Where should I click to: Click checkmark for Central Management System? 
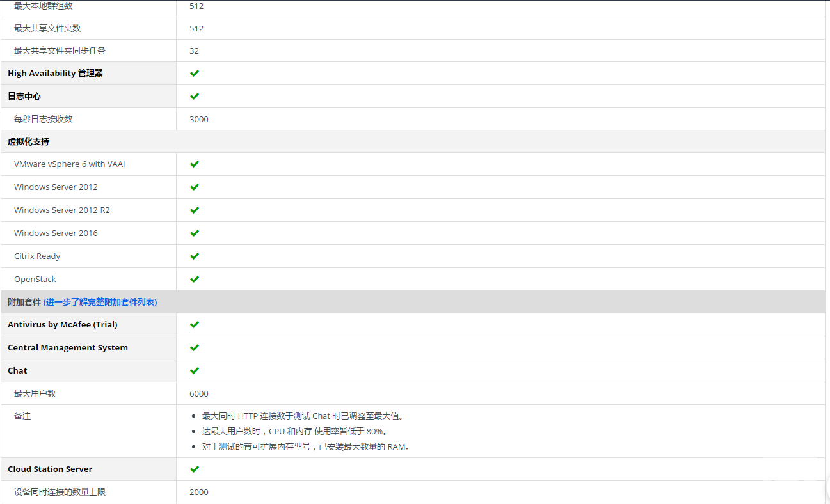click(195, 347)
